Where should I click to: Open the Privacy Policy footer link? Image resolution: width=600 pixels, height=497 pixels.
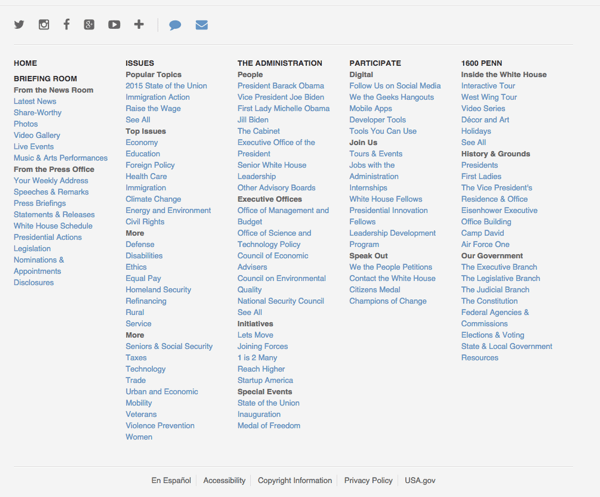pos(368,480)
